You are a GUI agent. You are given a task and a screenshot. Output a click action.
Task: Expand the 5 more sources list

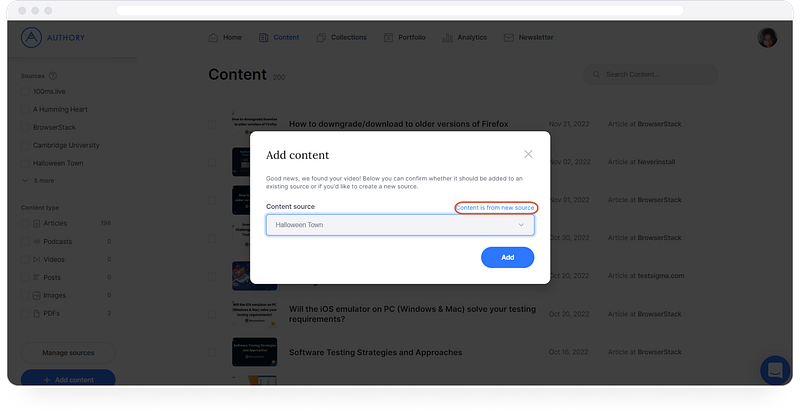tap(38, 181)
